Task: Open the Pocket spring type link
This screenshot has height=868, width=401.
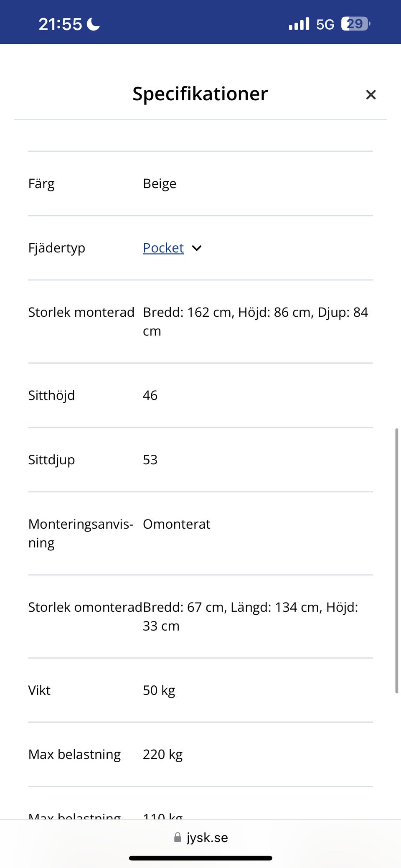Action: [163, 248]
